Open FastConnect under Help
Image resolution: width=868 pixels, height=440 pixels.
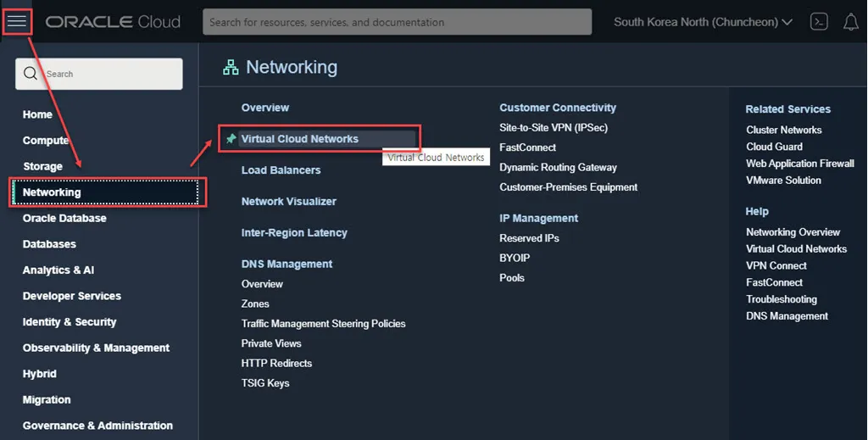tap(774, 282)
